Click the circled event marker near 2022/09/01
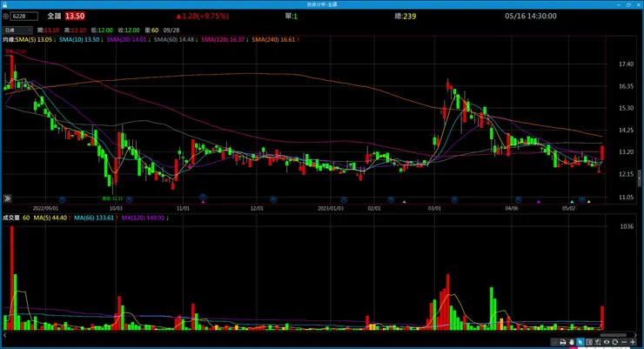This screenshot has width=644, height=349. click(62, 200)
